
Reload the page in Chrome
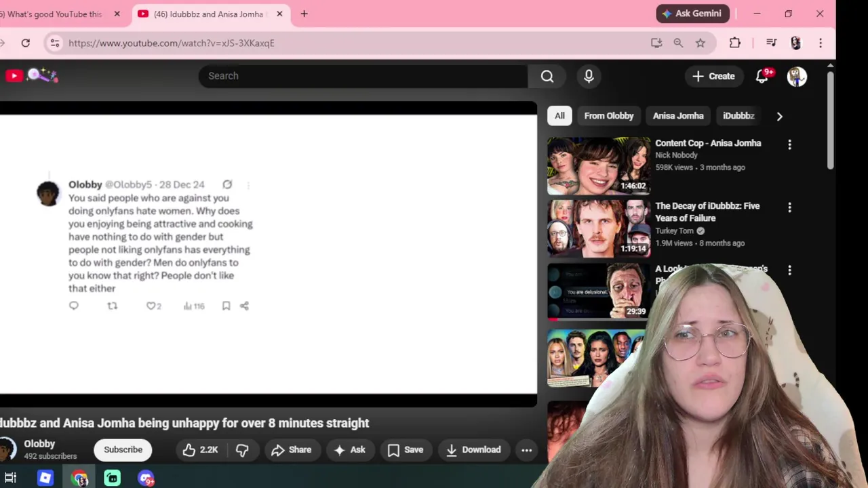coord(26,43)
